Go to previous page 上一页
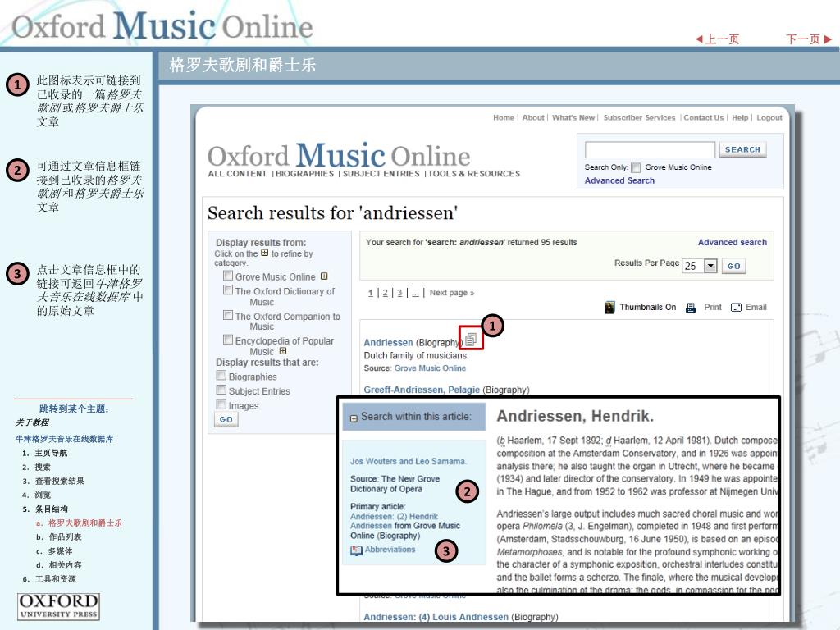Screen dimensions: 840x630 [717, 39]
